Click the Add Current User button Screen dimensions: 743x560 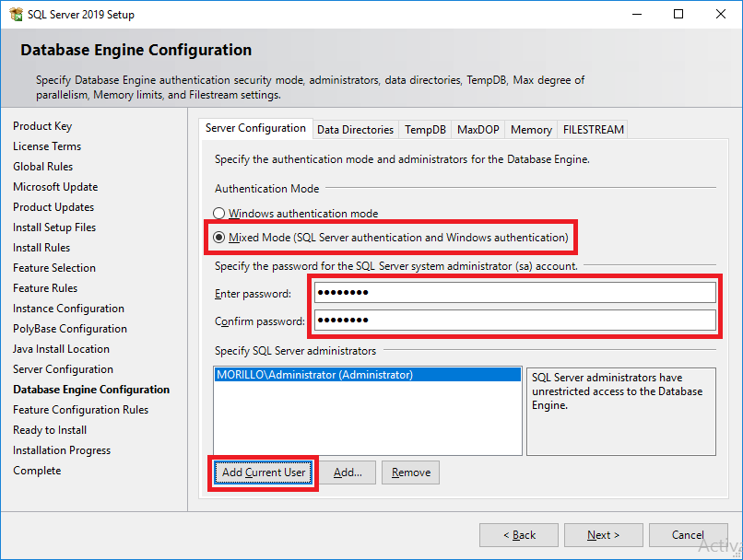[264, 472]
